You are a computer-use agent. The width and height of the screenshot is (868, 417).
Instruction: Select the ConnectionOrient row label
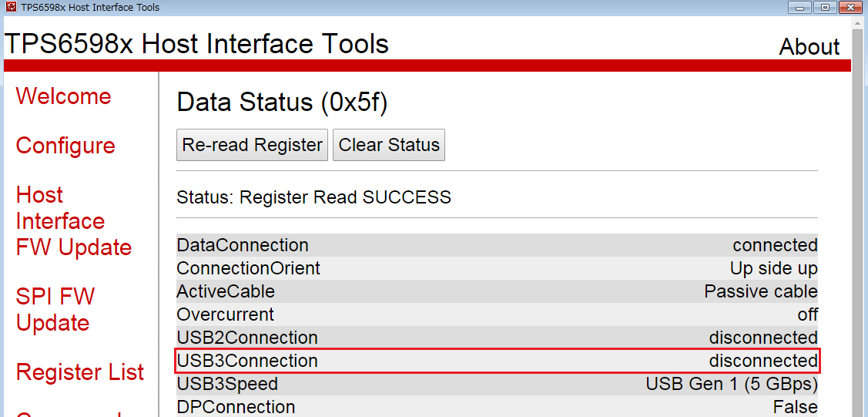click(249, 268)
